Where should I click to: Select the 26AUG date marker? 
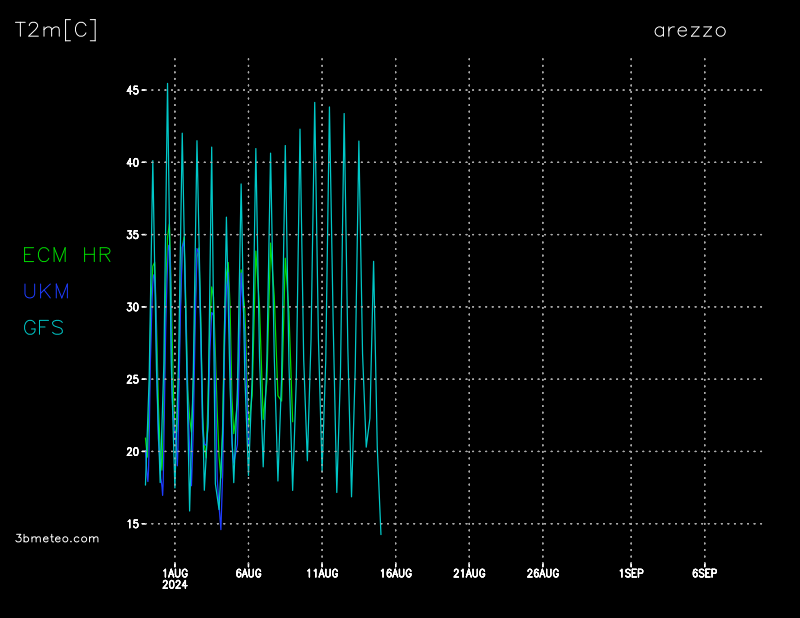pos(543,573)
